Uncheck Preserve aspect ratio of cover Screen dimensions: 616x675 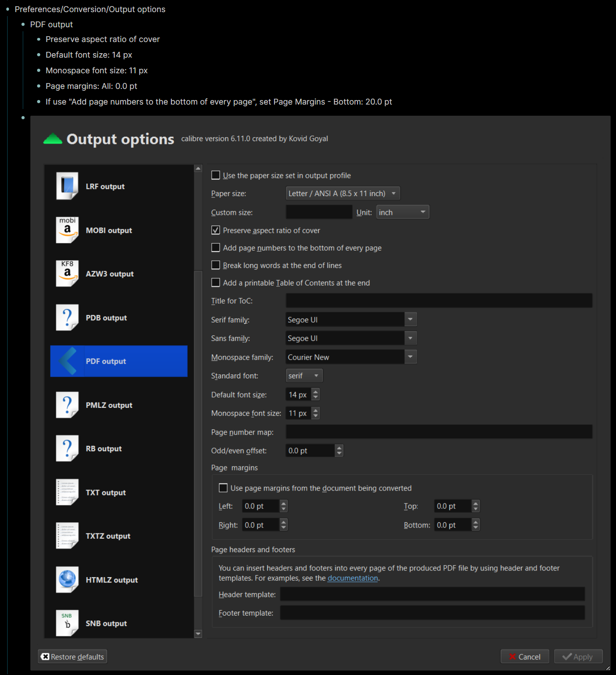tap(216, 230)
